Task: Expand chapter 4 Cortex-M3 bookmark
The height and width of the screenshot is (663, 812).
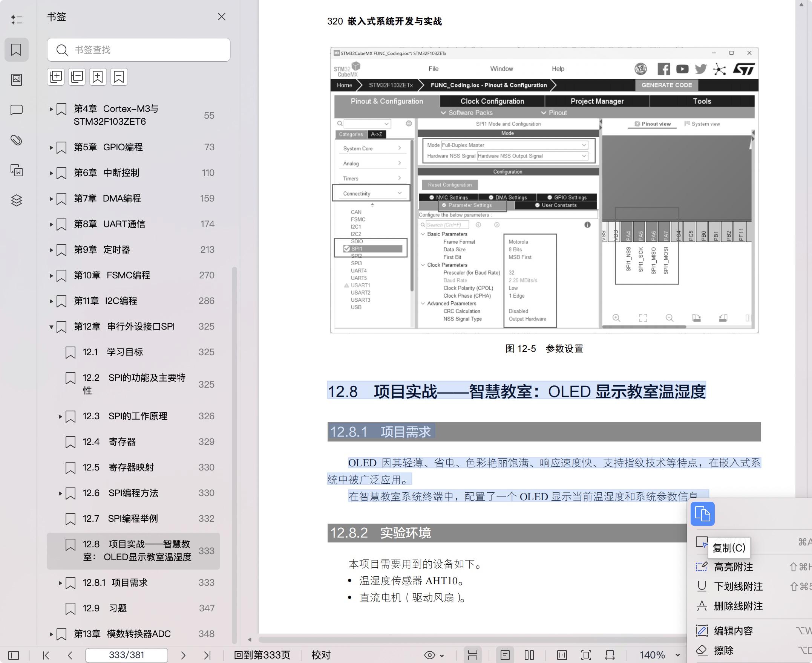Action: (x=51, y=109)
